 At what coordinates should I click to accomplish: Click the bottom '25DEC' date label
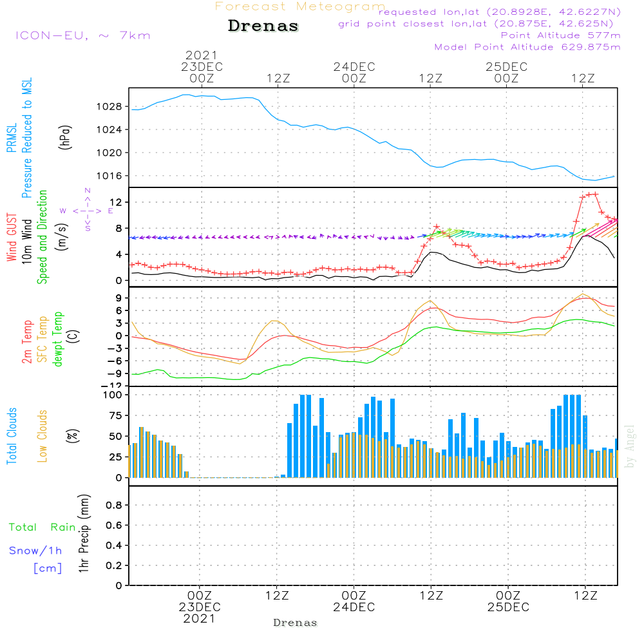click(509, 607)
